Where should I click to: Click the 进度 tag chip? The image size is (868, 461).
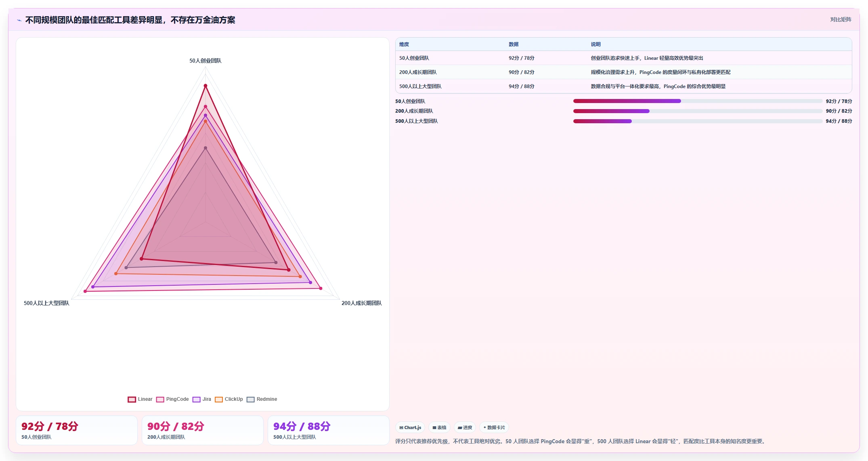(465, 427)
